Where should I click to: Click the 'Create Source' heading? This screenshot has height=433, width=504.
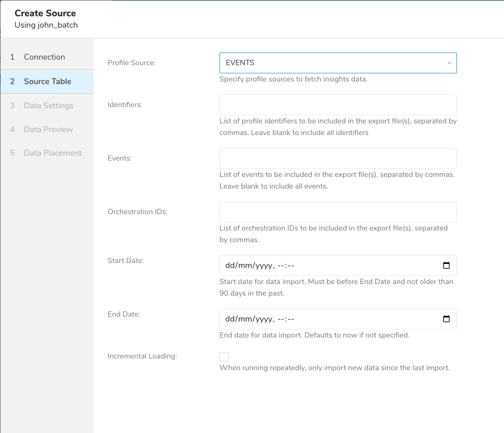pos(45,13)
